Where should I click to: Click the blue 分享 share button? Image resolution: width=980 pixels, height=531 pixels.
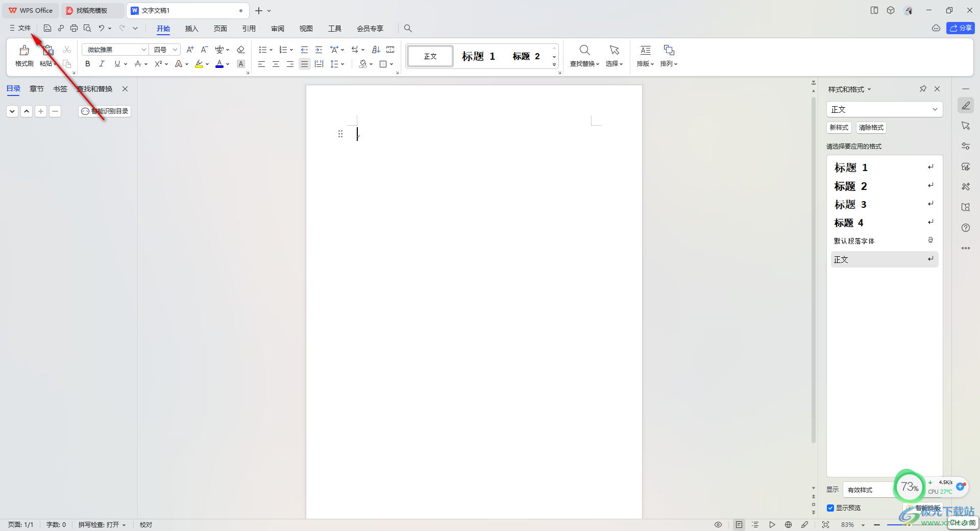pos(960,28)
